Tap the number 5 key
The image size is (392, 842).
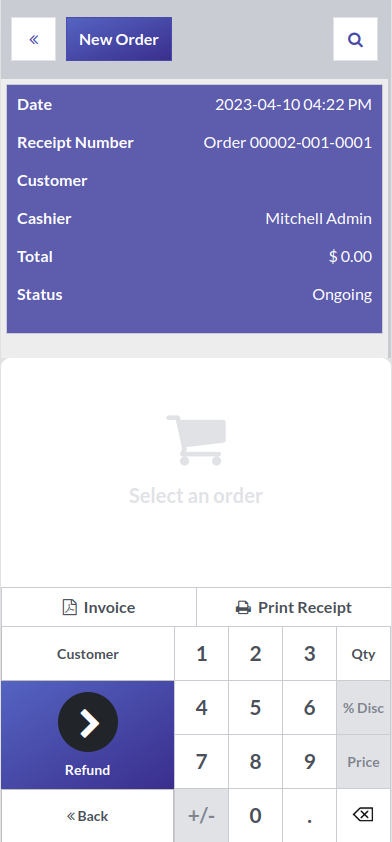tap(256, 708)
